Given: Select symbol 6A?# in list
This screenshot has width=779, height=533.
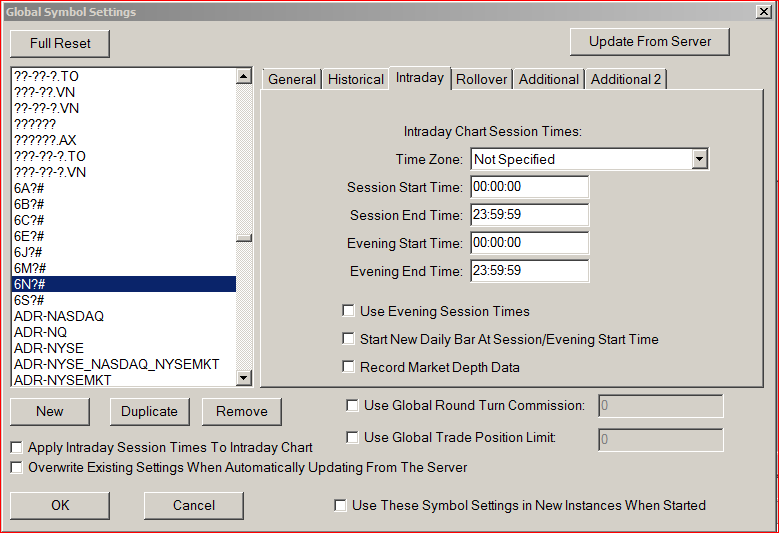Looking at the screenshot, I should [124, 188].
